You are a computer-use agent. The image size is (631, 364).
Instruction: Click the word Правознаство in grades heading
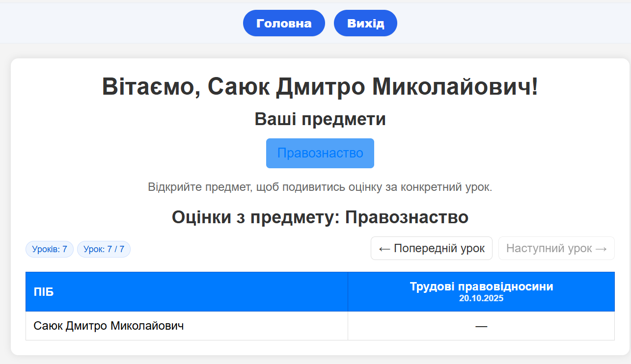coord(407,217)
